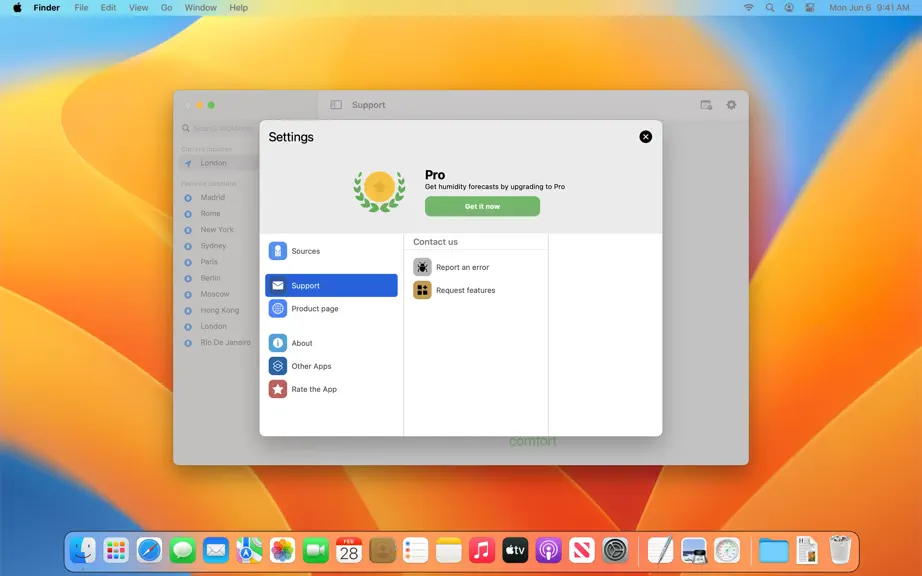Click the Search locations field
The width and height of the screenshot is (922, 576).
218,128
